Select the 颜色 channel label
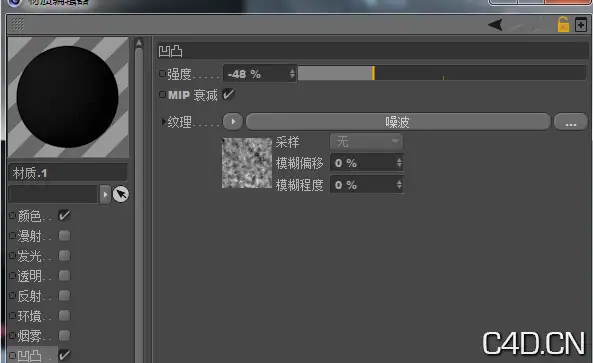This screenshot has height=363, width=593. [29, 216]
